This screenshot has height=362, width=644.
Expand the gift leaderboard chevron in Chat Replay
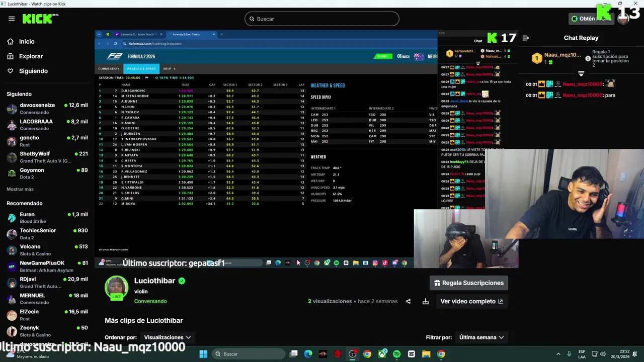(x=581, y=73)
